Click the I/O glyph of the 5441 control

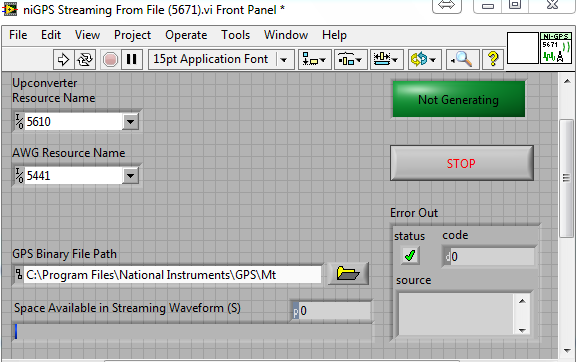coord(19,175)
